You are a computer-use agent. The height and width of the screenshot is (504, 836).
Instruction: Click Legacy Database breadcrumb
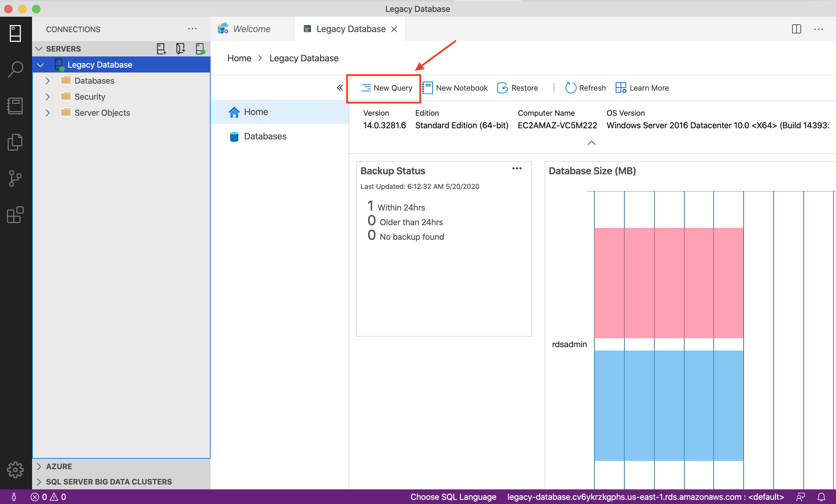[304, 58]
